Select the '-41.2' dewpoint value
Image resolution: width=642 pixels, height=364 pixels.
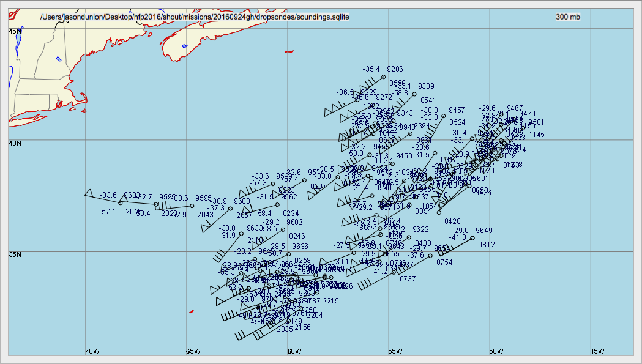tap(379, 272)
